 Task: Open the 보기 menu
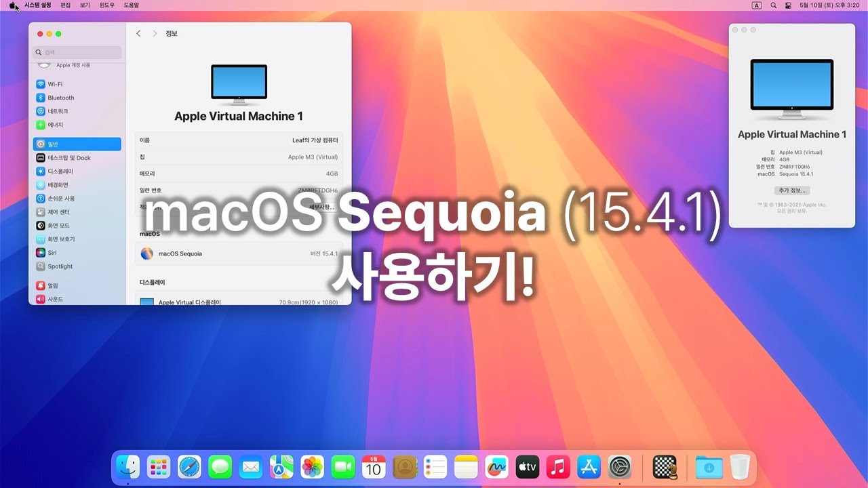pos(85,5)
